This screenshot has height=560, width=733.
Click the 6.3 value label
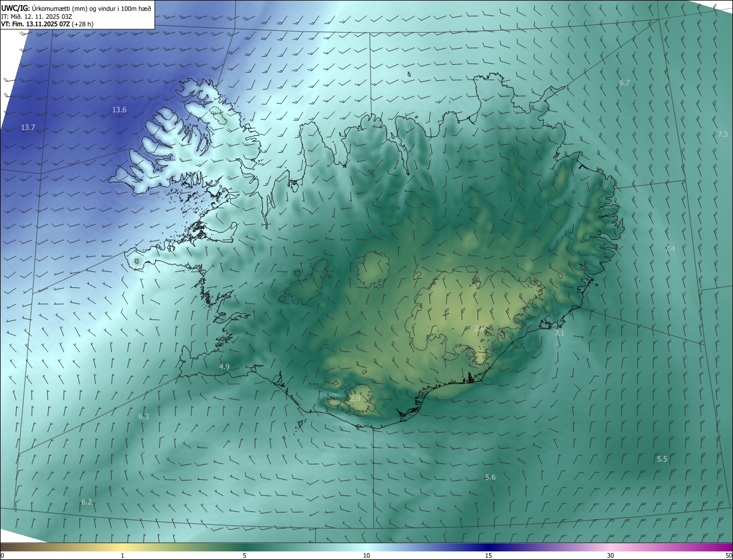[x=144, y=417]
